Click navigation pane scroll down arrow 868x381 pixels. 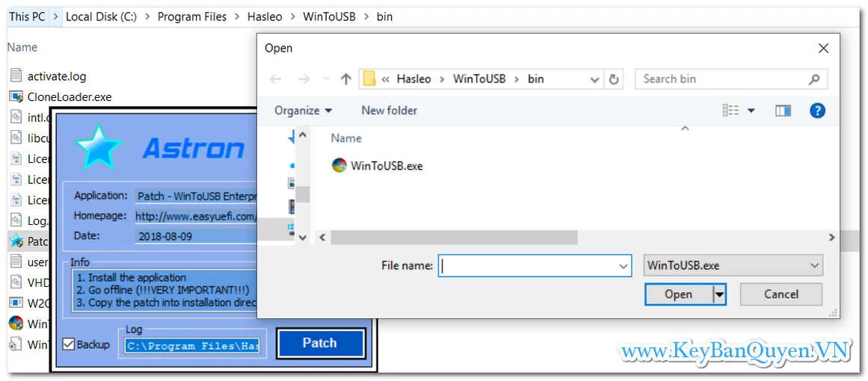click(x=302, y=238)
